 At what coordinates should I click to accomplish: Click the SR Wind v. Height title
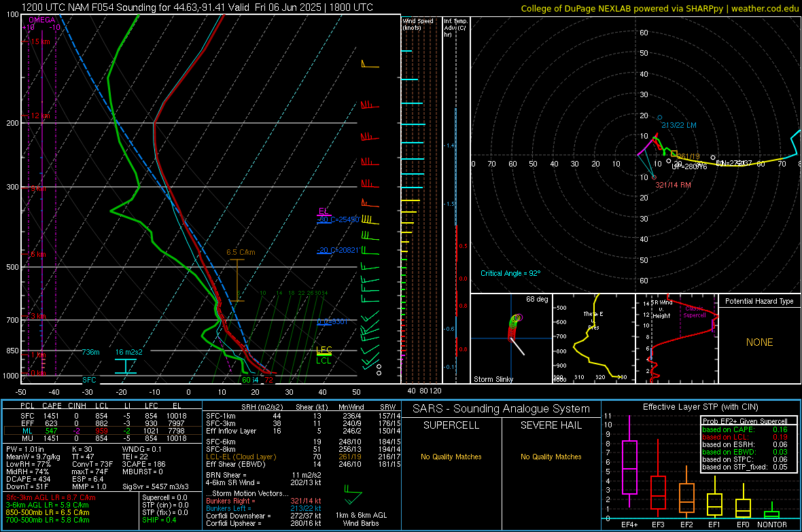pyautogui.click(x=661, y=309)
